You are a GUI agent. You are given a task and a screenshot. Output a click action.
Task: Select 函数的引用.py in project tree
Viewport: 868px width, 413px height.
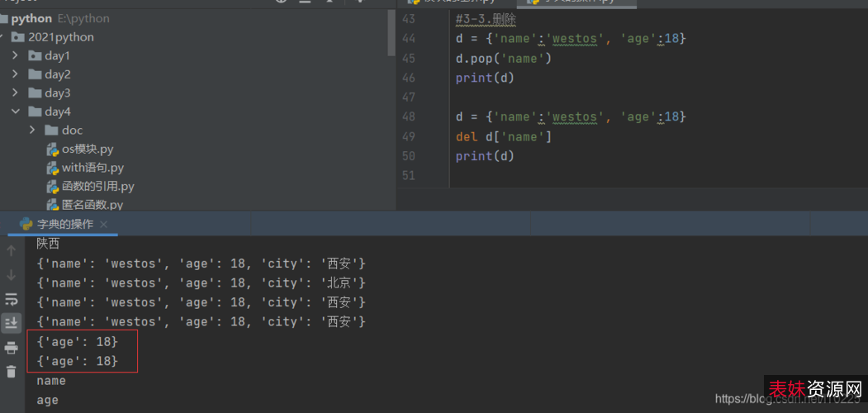[97, 187]
